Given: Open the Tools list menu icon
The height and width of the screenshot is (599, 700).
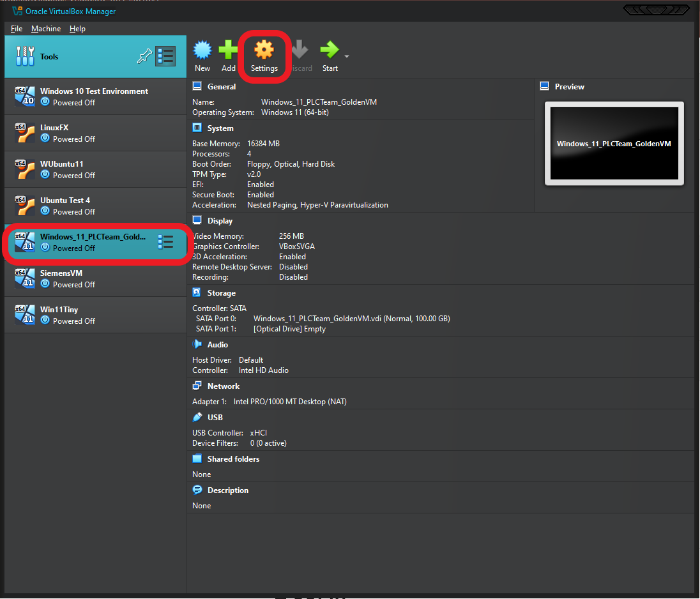Looking at the screenshot, I should [165, 56].
